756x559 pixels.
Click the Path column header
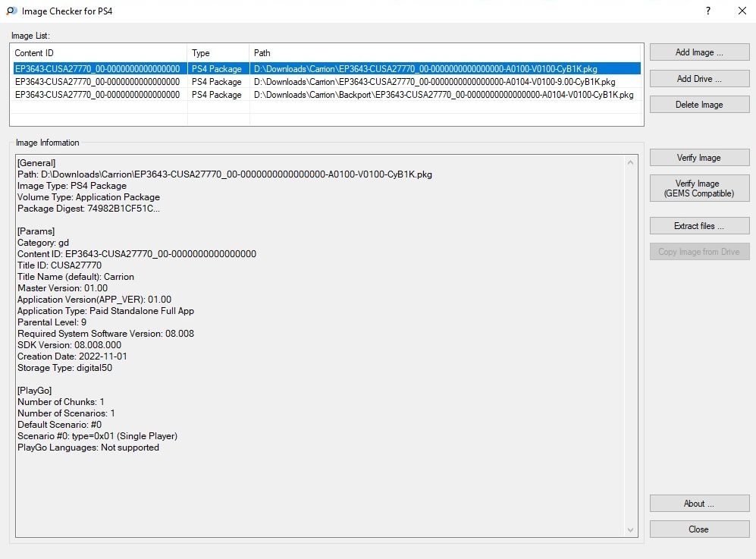pyautogui.click(x=446, y=53)
